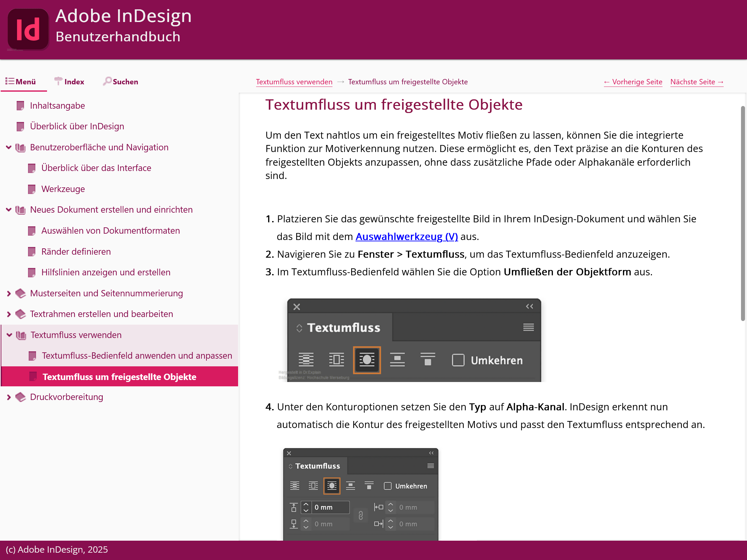Select Textumfluss um freigestellte Objekte item
The height and width of the screenshot is (560, 747).
(x=120, y=376)
